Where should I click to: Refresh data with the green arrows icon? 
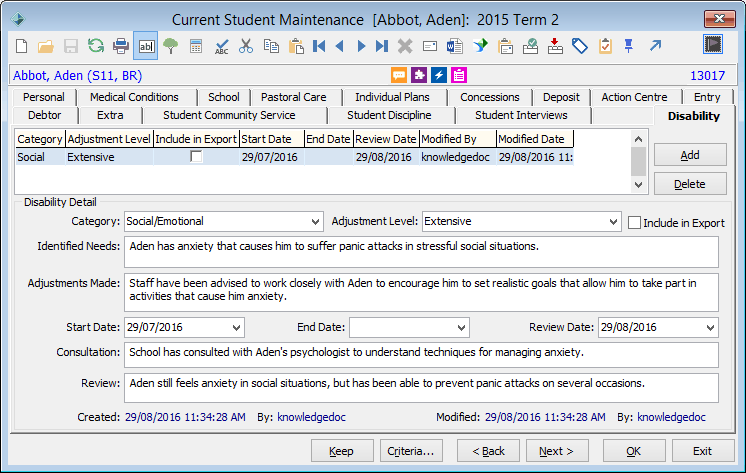coord(96,46)
